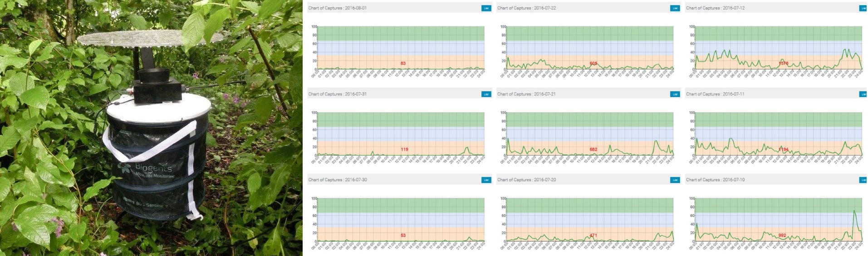Click List button on 2016-07-11 panel
Screen dimensions: 868x256
pyautogui.click(x=863, y=94)
